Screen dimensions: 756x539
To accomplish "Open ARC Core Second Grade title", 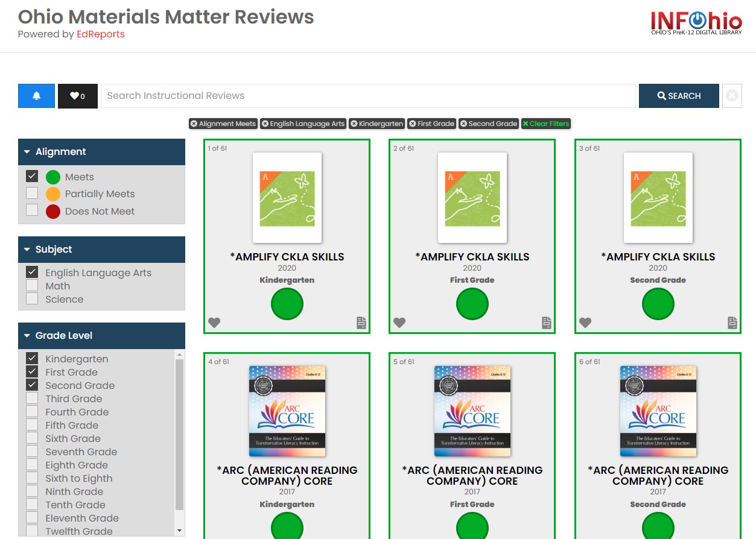I will (658, 476).
